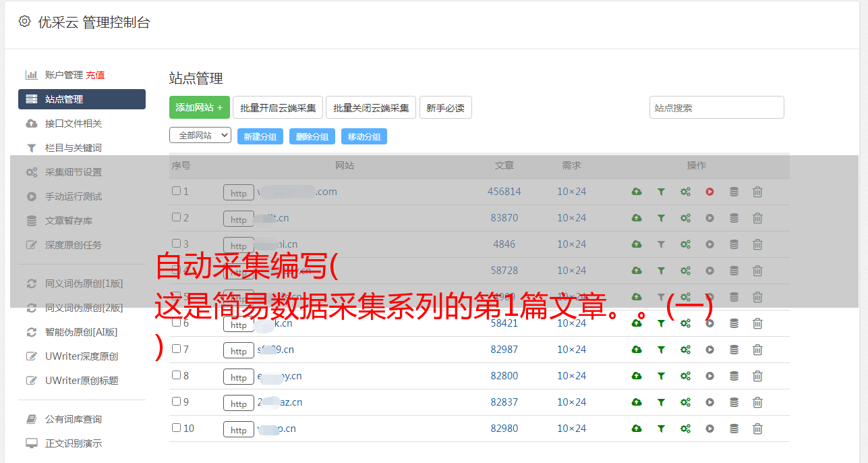
Task: Tick the checkbox for site number 7
Action: coord(176,349)
